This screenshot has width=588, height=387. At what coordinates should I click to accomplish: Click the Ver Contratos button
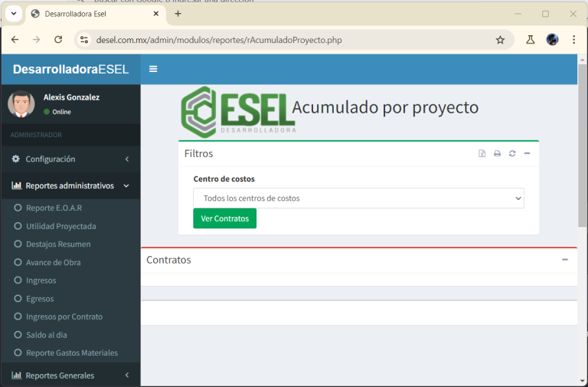pyautogui.click(x=224, y=218)
